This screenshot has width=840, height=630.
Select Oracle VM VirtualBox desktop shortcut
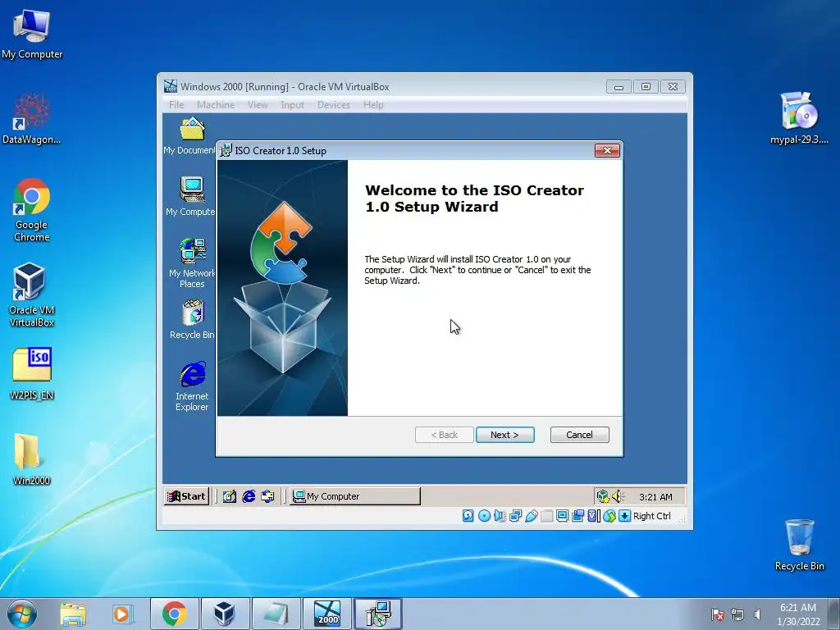(x=32, y=294)
